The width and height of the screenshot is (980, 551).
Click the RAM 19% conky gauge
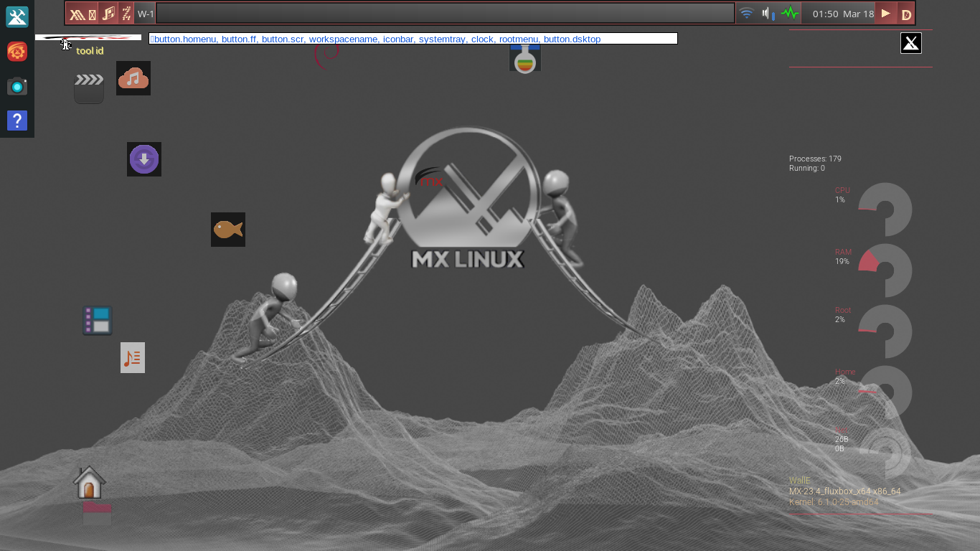[885, 270]
